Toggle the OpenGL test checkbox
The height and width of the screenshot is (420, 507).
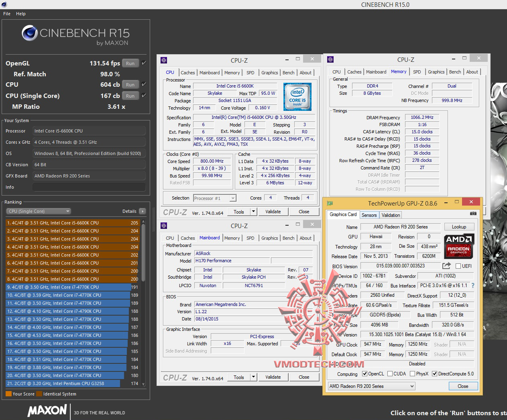[144, 63]
